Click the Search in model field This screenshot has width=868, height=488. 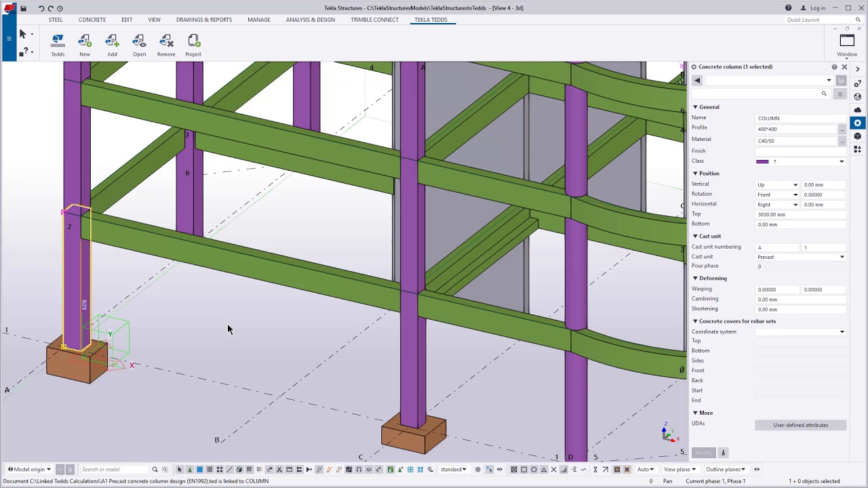(x=114, y=469)
